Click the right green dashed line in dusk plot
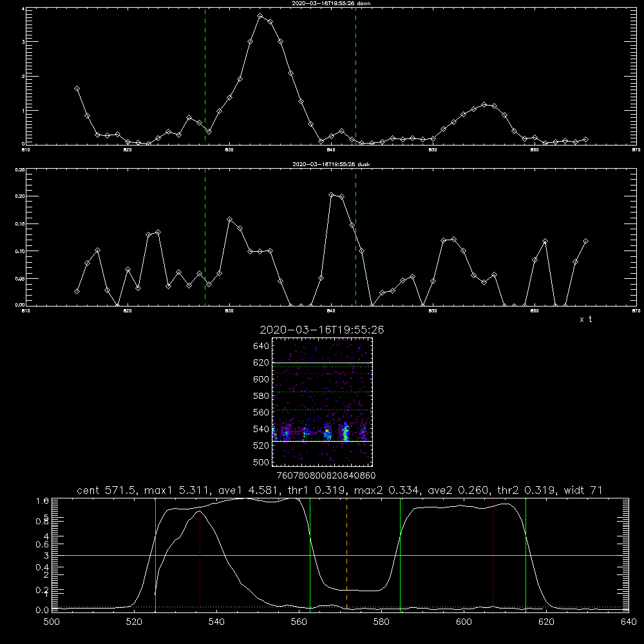Viewport: 644px width, 644px height. click(355, 237)
